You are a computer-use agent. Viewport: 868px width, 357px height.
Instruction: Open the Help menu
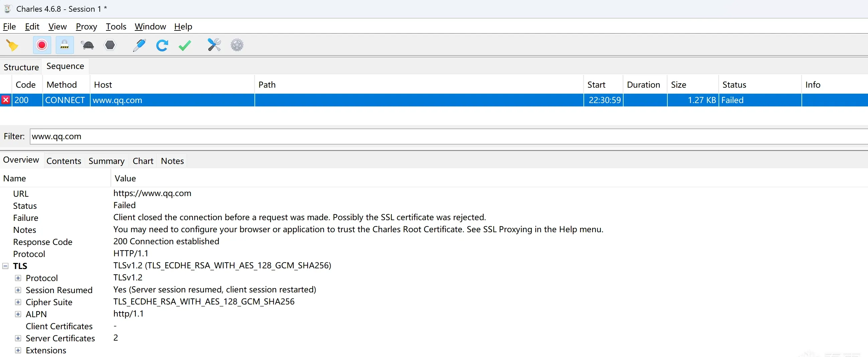click(183, 26)
